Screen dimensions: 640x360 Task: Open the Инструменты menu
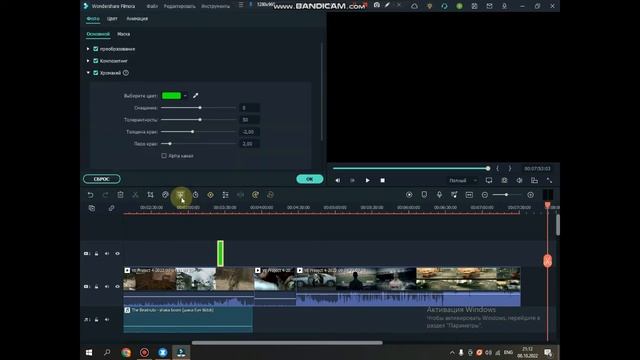click(x=215, y=6)
